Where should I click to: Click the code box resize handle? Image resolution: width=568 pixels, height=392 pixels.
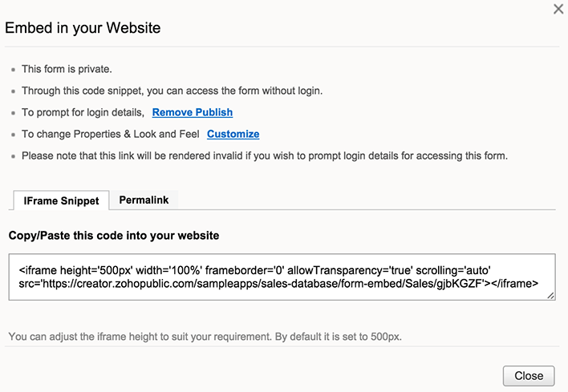coord(552,297)
